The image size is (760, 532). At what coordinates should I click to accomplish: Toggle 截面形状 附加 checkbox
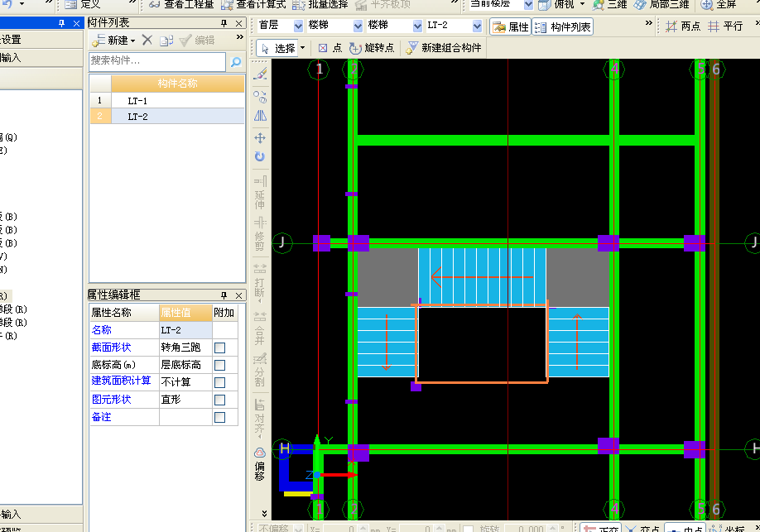pyautogui.click(x=220, y=347)
